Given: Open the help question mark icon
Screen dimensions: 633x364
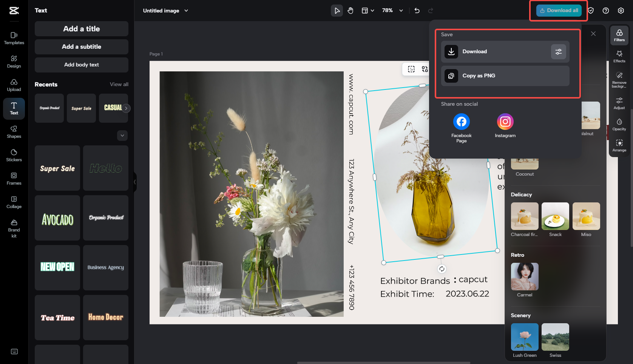Looking at the screenshot, I should (x=606, y=11).
